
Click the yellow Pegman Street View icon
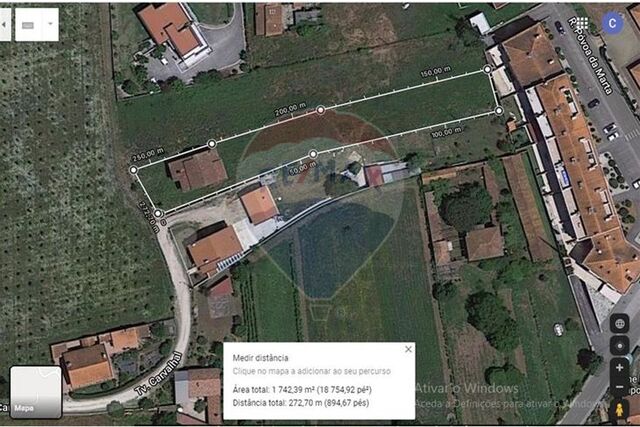click(x=620, y=410)
